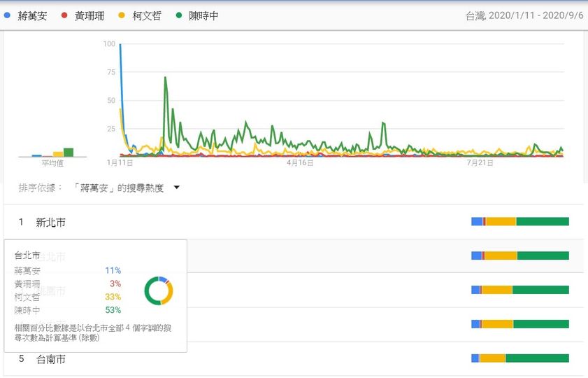Open the sort-by dropdown arrow
Image resolution: width=588 pixels, height=378 pixels.
(177, 188)
